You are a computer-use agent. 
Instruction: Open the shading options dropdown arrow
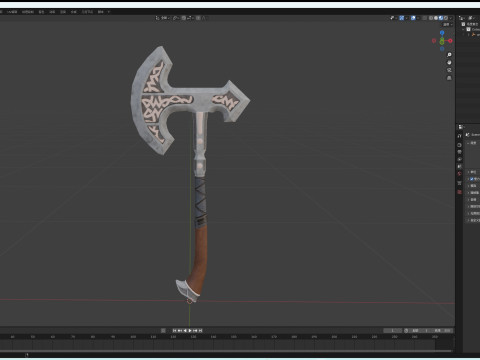tap(451, 18)
